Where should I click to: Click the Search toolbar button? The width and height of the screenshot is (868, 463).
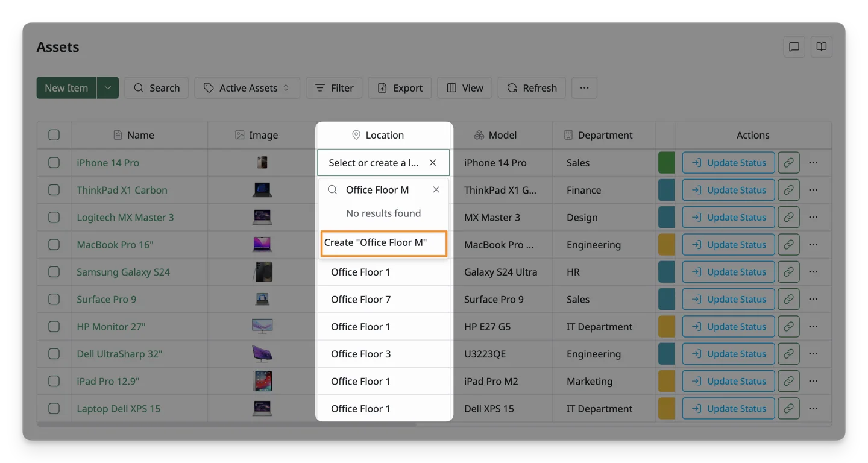pyautogui.click(x=157, y=88)
